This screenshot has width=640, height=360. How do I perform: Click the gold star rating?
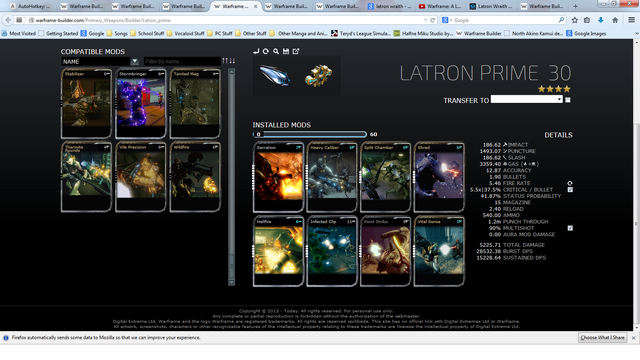coord(554,89)
